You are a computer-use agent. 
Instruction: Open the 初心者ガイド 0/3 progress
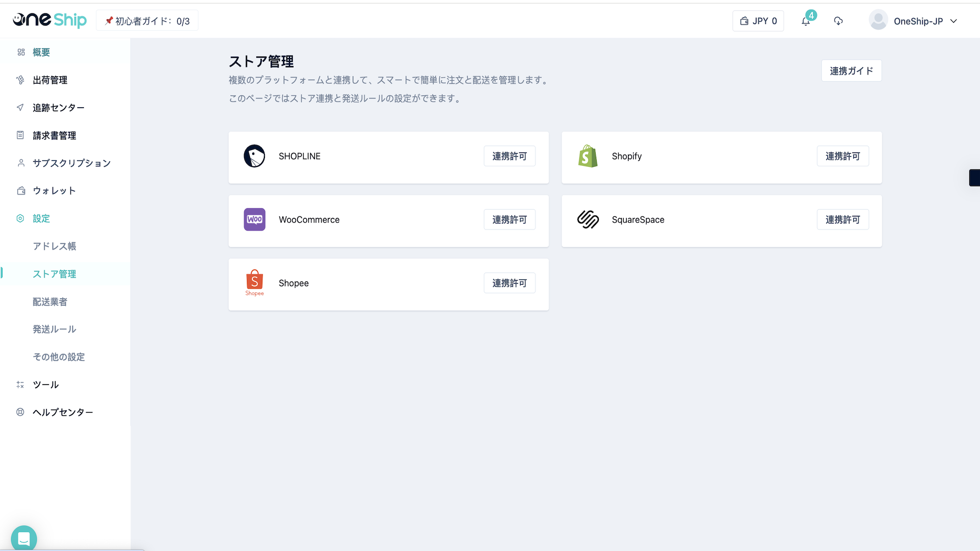tap(147, 21)
